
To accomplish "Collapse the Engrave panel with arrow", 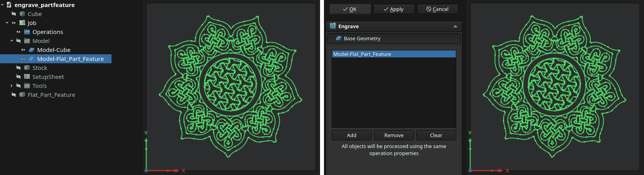I will point(455,26).
